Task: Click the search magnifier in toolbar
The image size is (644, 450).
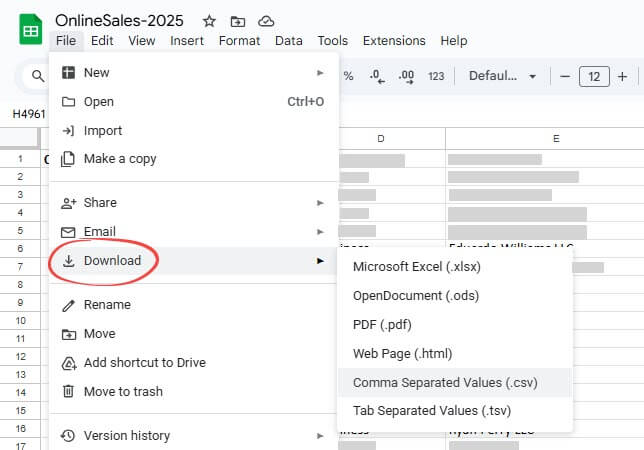Action: (x=38, y=76)
